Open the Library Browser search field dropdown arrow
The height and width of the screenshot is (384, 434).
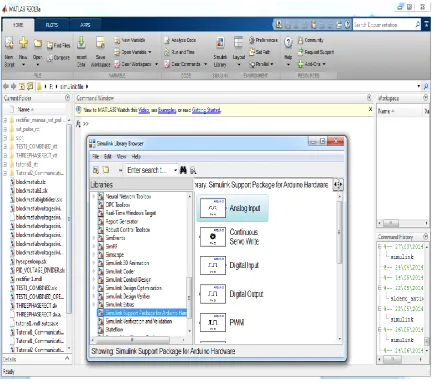click(176, 170)
